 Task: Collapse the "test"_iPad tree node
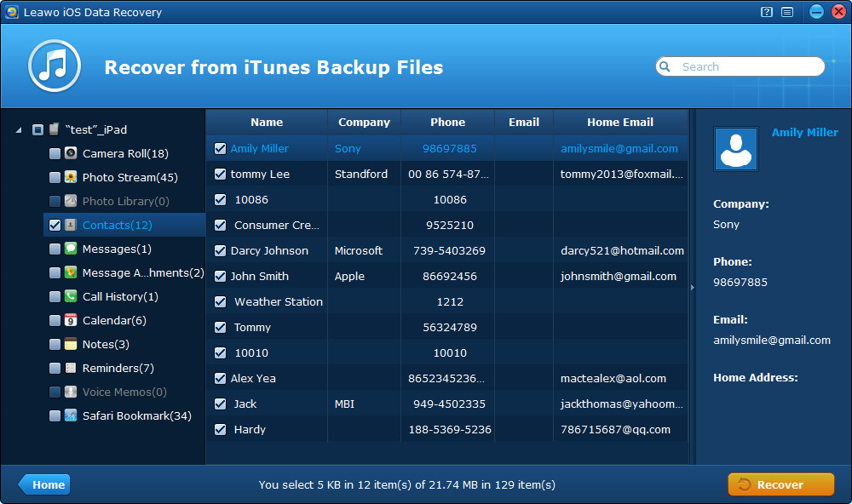[x=19, y=129]
